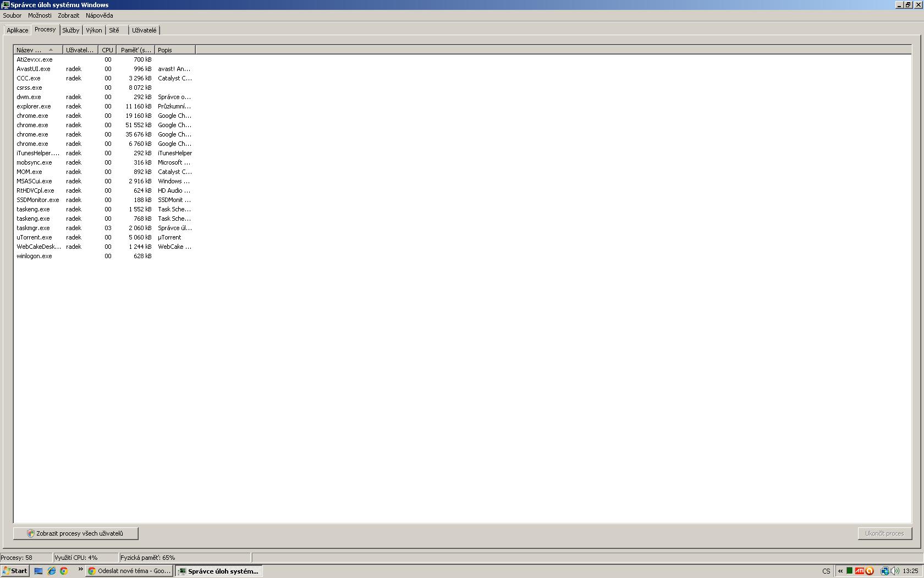Image resolution: width=924 pixels, height=578 pixels.
Task: Select the MSASCui.exe process
Action: point(105,181)
